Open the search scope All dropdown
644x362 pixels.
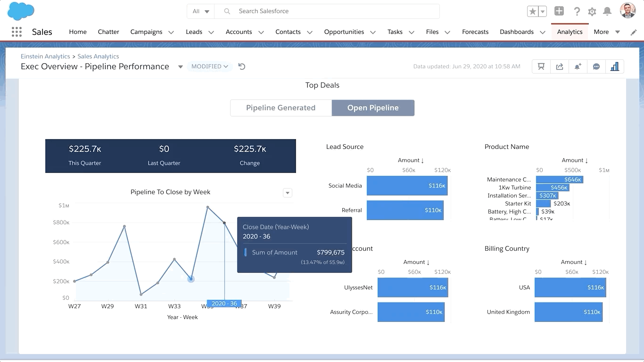click(201, 11)
